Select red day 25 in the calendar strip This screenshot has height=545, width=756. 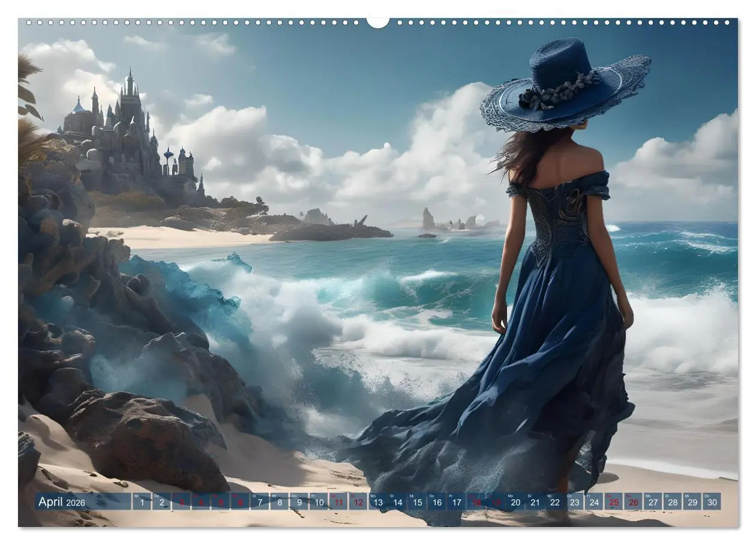pos(613,502)
